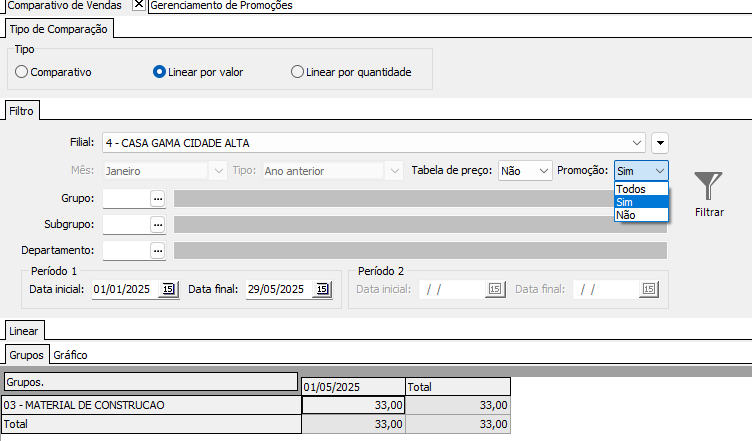The height and width of the screenshot is (441, 752).
Task: Click the black arrow button beside Filial
Action: (x=659, y=142)
